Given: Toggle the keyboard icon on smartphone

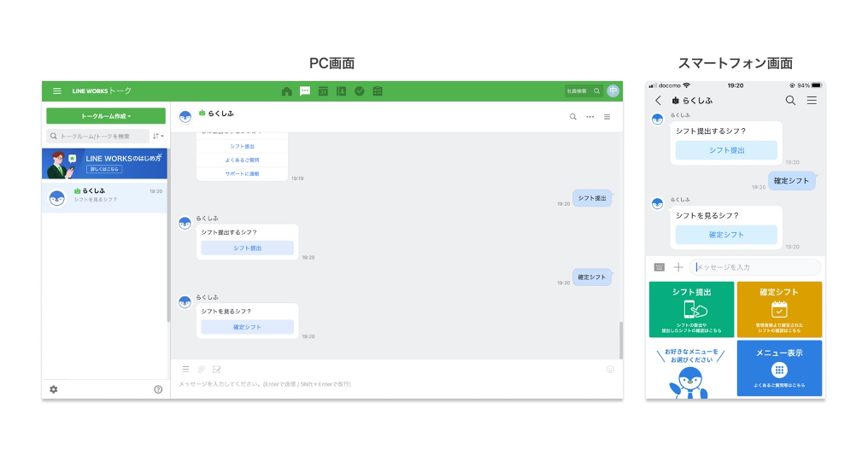Looking at the screenshot, I should (x=659, y=267).
